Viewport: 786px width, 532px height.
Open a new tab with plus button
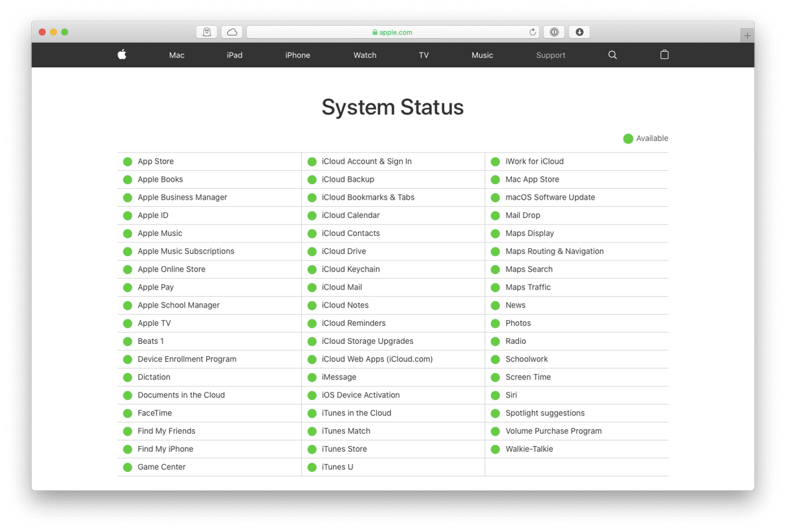tap(747, 36)
